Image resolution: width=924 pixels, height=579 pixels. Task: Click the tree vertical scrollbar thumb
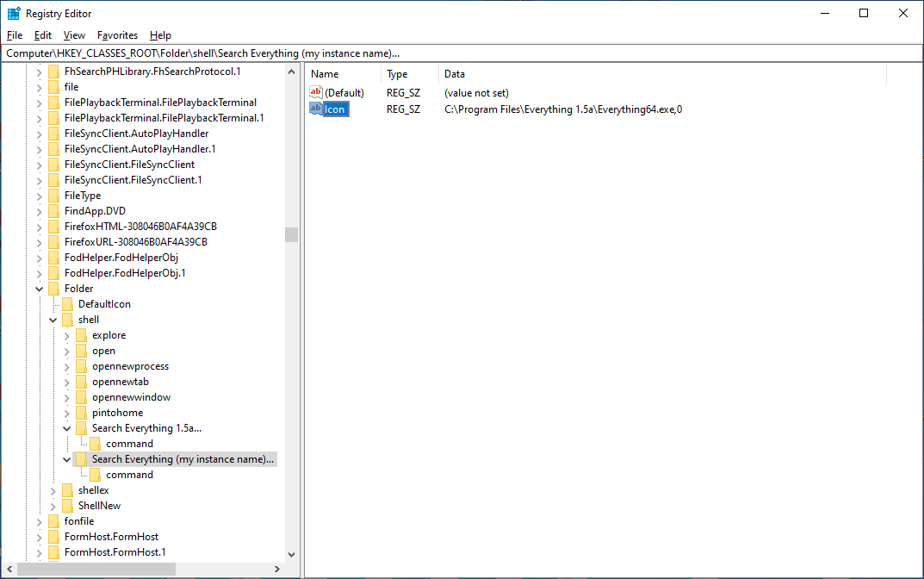tap(291, 234)
